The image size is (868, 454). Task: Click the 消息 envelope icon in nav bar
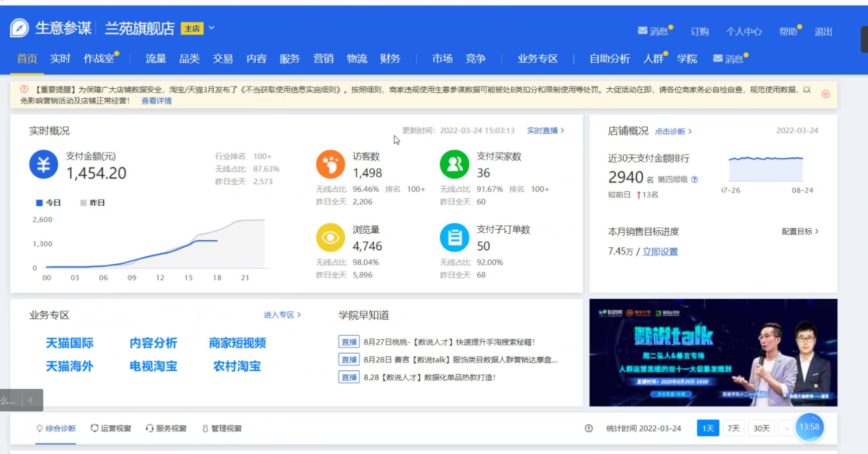coord(717,58)
